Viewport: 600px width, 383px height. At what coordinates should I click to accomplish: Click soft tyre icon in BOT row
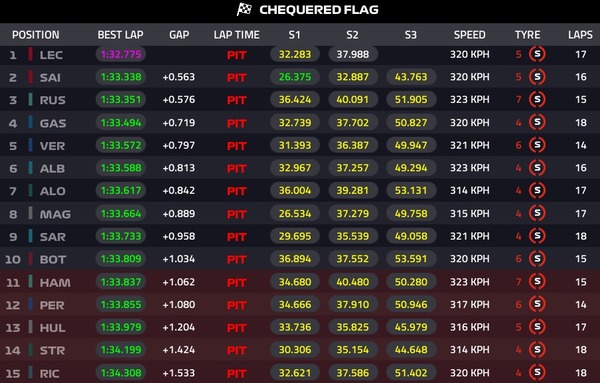click(537, 259)
